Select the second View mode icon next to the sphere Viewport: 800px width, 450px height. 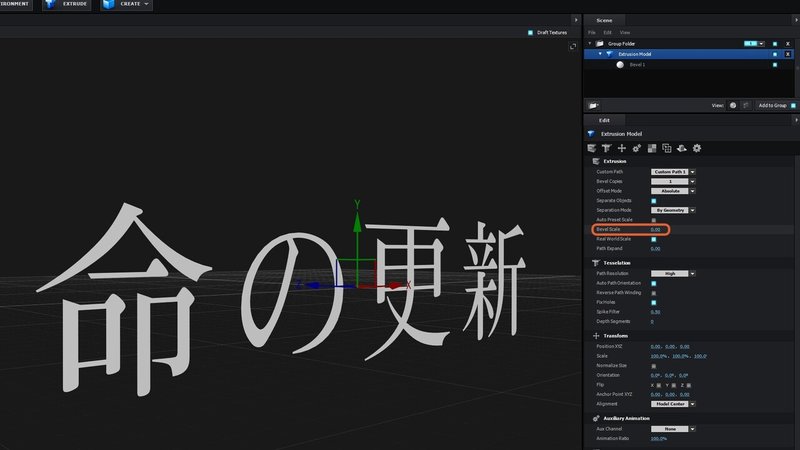click(745, 106)
